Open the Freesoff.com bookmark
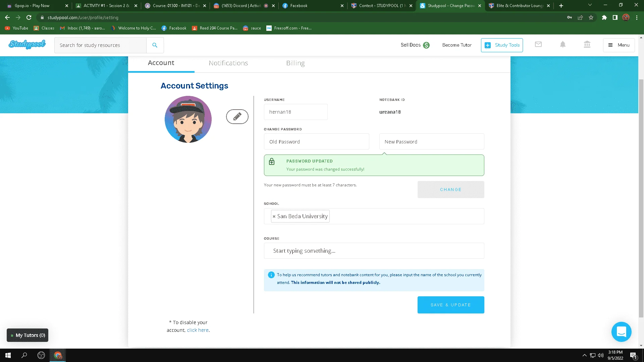 click(289, 28)
